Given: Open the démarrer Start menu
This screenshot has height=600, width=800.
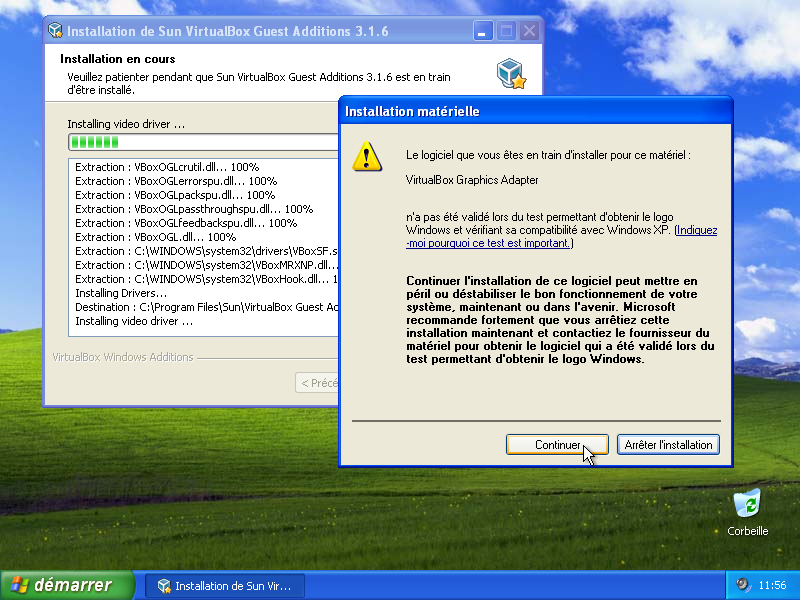Looking at the screenshot, I should click(x=68, y=585).
